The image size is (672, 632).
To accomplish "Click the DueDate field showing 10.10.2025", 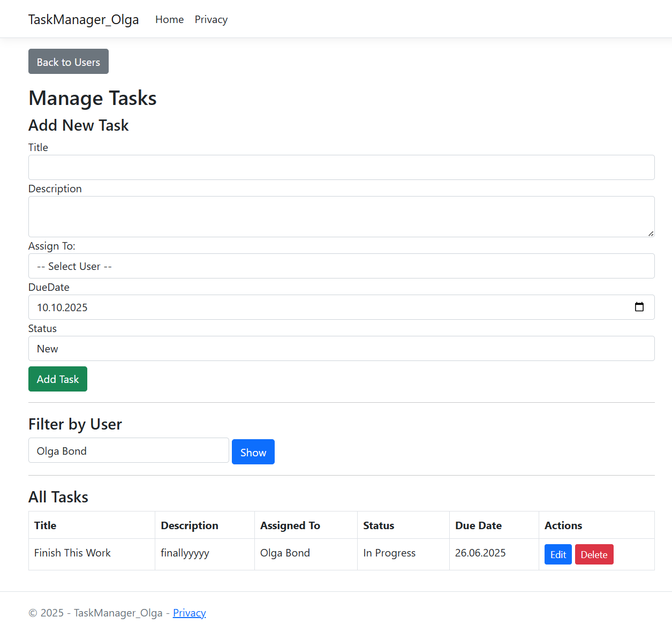I will click(x=321, y=307).
